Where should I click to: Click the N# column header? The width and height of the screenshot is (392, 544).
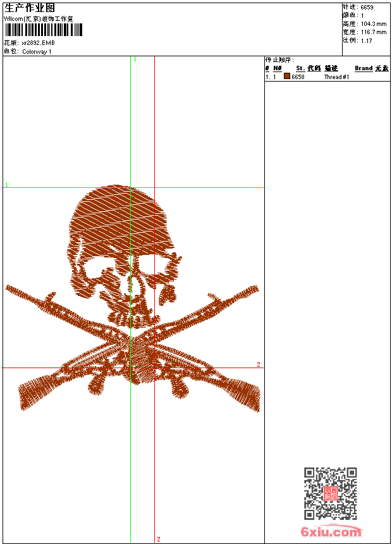click(278, 68)
